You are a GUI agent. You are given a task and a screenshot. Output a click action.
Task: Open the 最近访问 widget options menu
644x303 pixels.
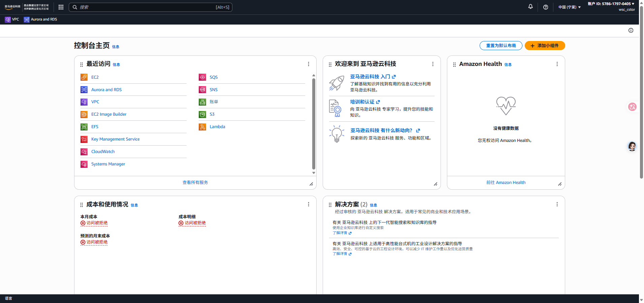pyautogui.click(x=309, y=64)
